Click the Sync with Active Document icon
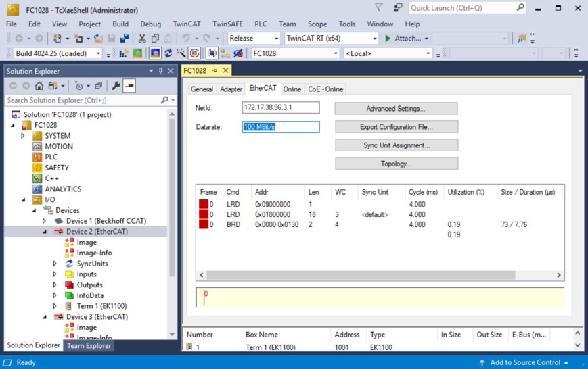This screenshot has width=588, height=369. coord(53,86)
